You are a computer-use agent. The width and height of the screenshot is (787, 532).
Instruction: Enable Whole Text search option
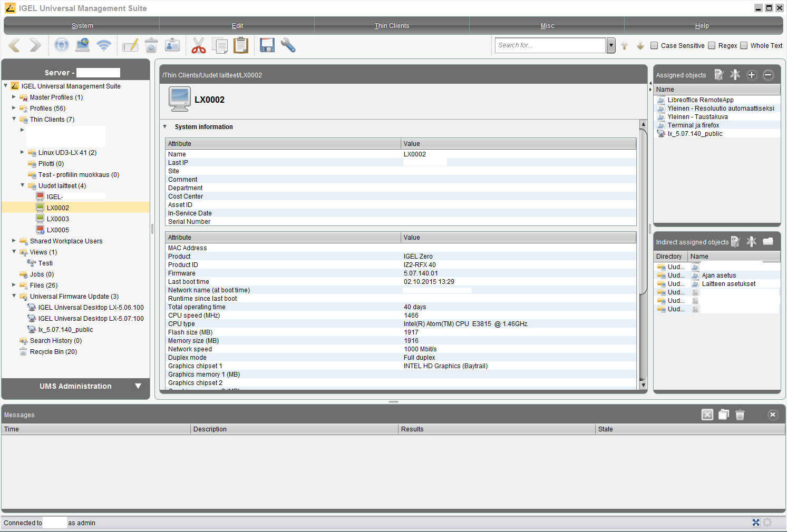744,45
